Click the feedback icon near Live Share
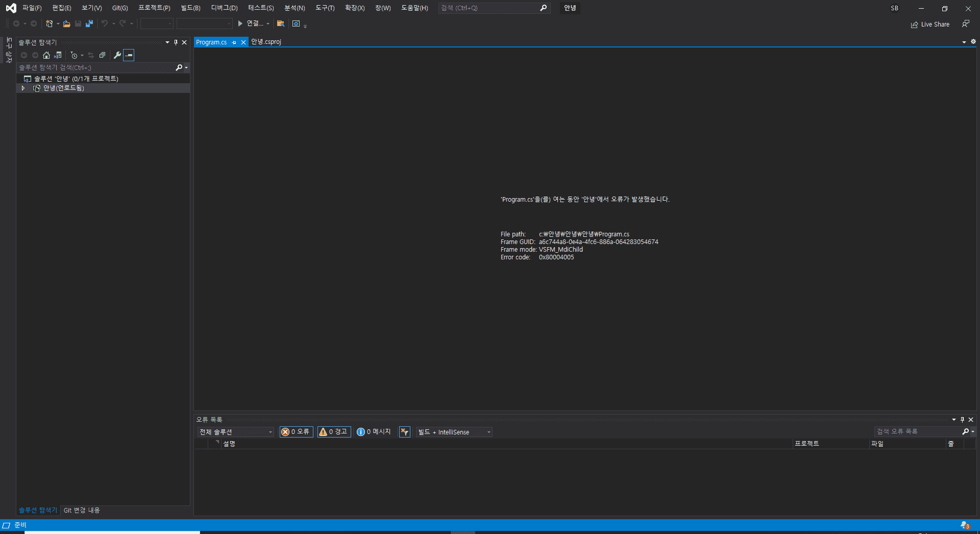This screenshot has width=980, height=534. click(x=966, y=24)
